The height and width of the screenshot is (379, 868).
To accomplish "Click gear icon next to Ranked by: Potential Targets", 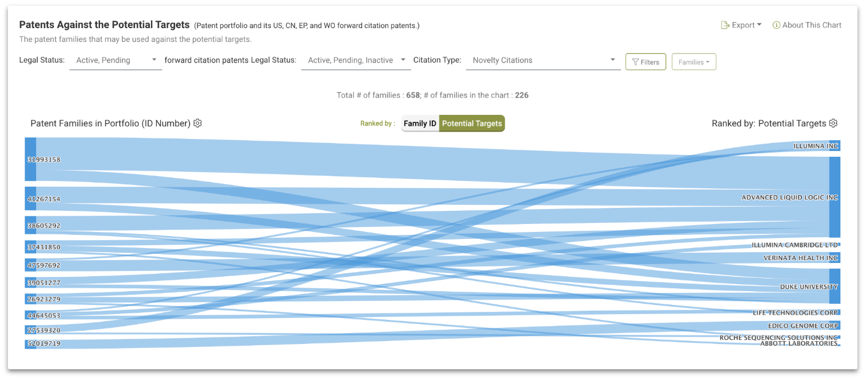I will 834,123.
